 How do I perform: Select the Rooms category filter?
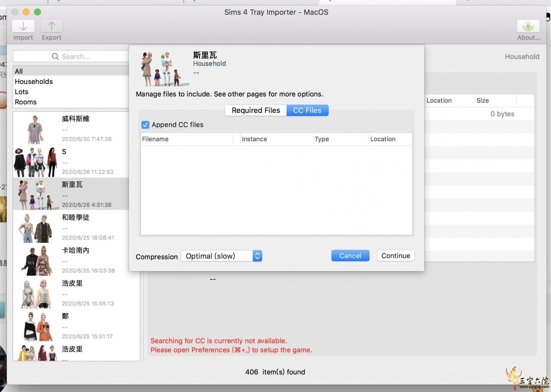coord(71,102)
